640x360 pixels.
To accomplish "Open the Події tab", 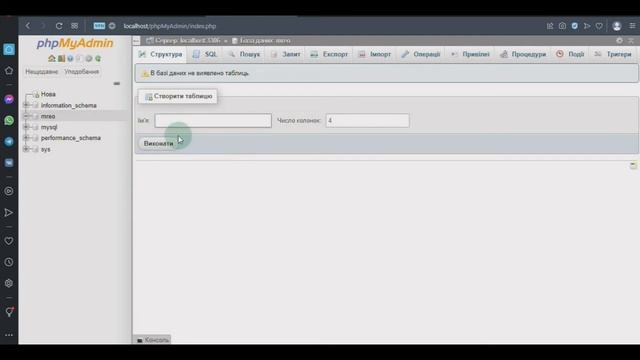I will click(571, 54).
